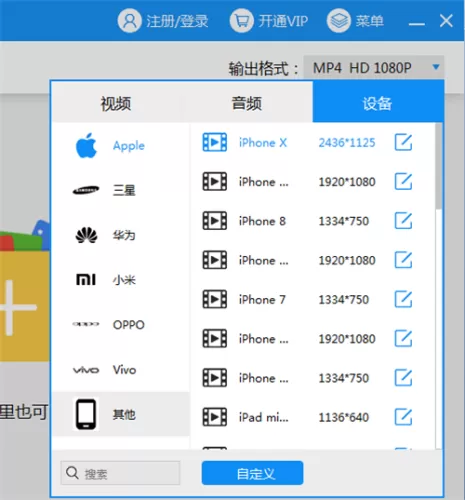This screenshot has height=500, width=465.
Task: Select the phone icon beside 其他
Action: point(86,414)
